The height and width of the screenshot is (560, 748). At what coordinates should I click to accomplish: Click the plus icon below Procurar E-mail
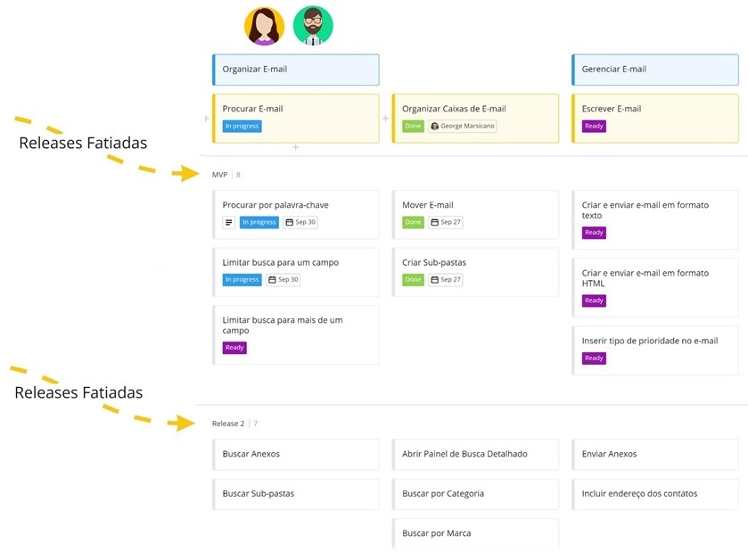(x=296, y=147)
